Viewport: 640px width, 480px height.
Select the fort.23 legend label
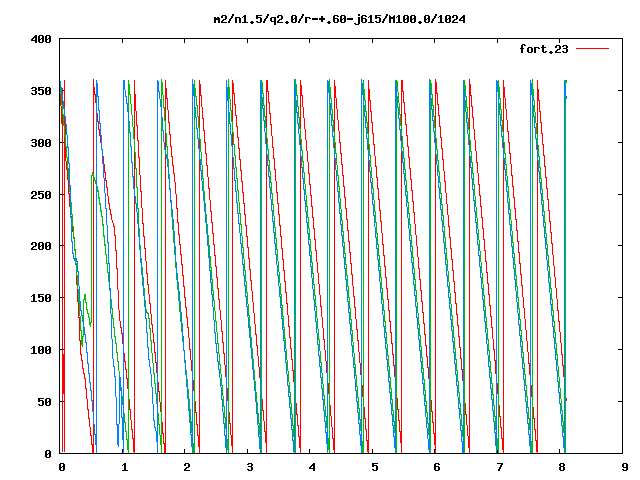tap(544, 49)
